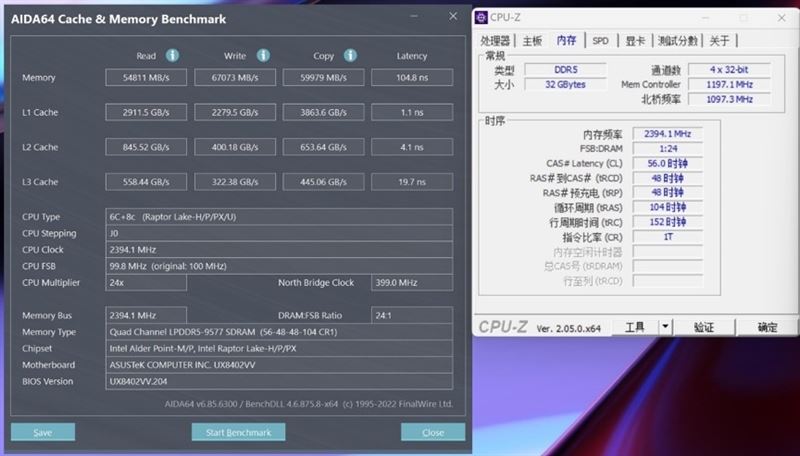Click Memory Bus field 2394.1 MHz
Viewport: 800px width, 456px height.
(146, 315)
